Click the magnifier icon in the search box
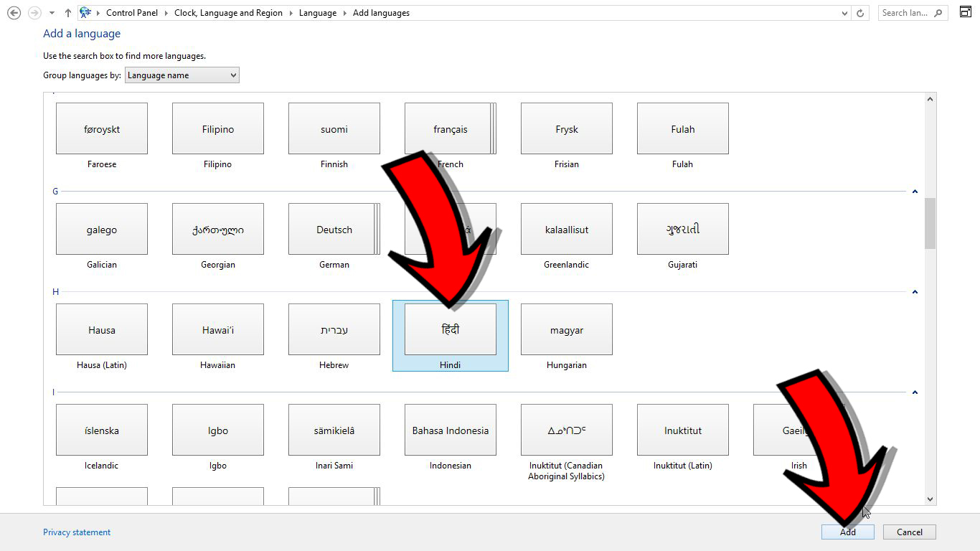This screenshot has height=551, width=980. pos(937,12)
